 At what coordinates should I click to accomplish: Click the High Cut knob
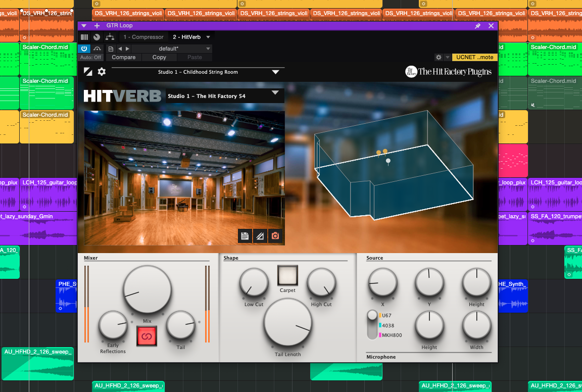click(321, 282)
